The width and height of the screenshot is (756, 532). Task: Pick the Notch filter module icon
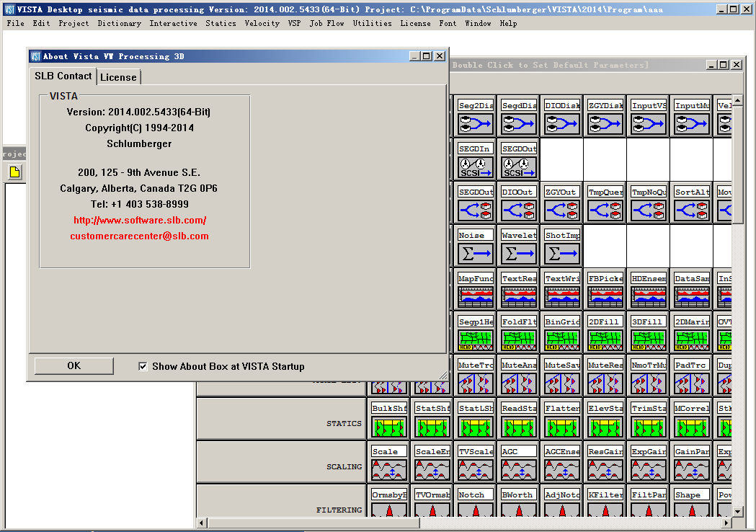click(476, 510)
